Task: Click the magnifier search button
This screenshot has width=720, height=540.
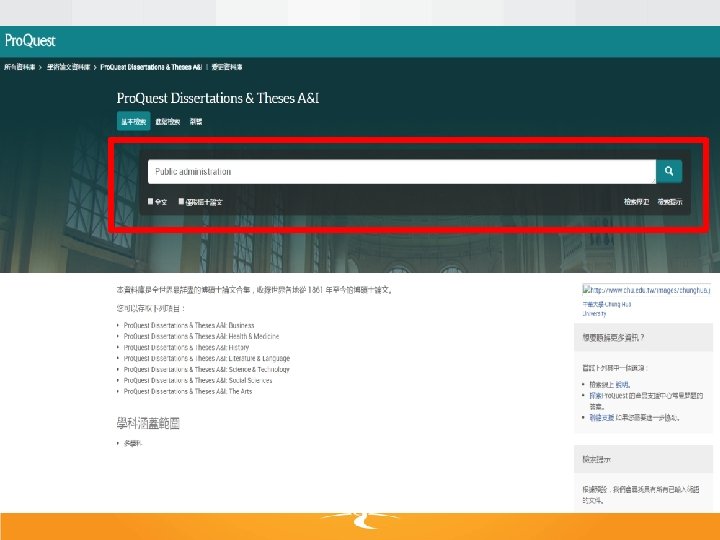Action: coord(669,171)
